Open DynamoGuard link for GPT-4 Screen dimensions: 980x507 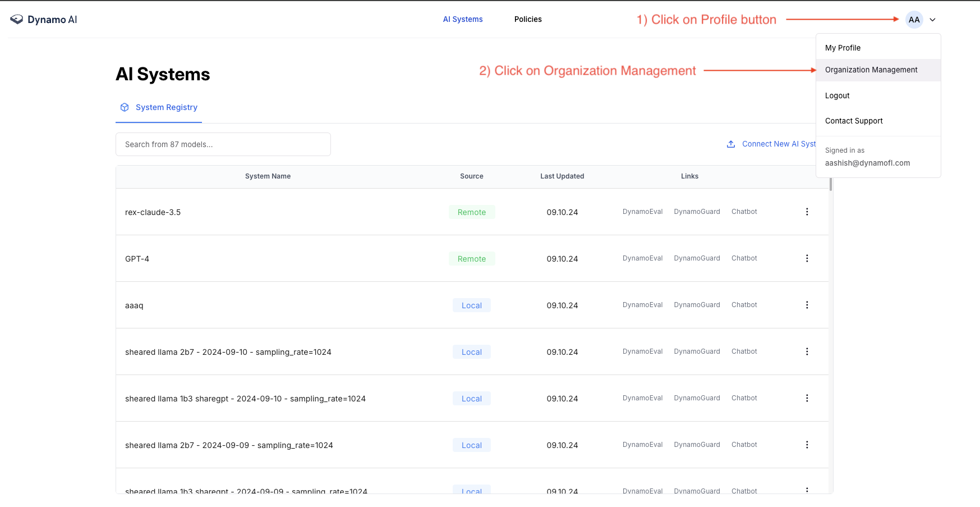pos(697,258)
